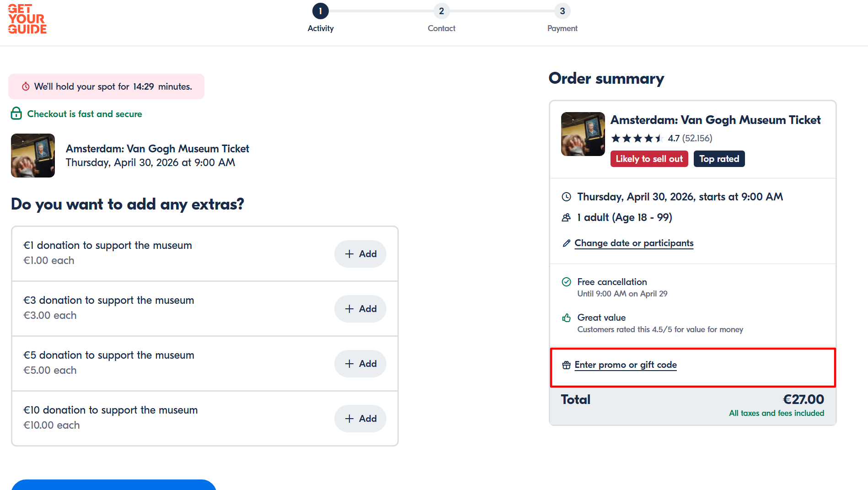Screen dimensions: 868x490
Task: Add the €1 donation to support the museum
Action: [x=360, y=254]
